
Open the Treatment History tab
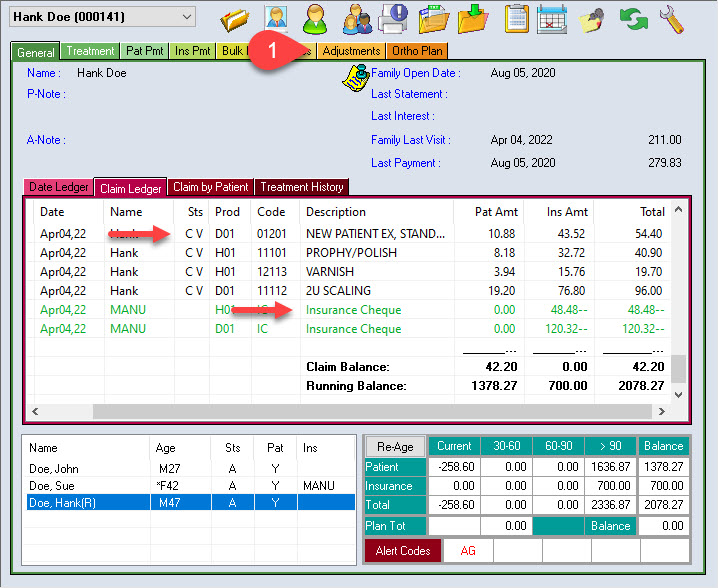[302, 187]
